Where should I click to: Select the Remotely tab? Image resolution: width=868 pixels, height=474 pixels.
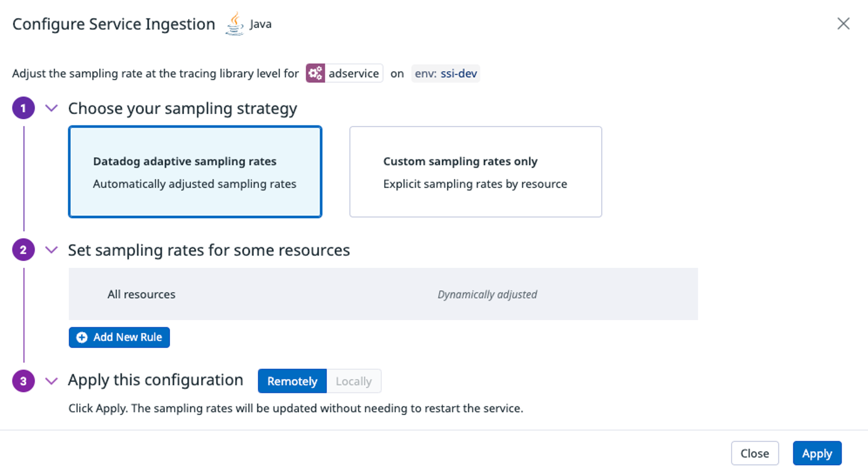click(292, 381)
